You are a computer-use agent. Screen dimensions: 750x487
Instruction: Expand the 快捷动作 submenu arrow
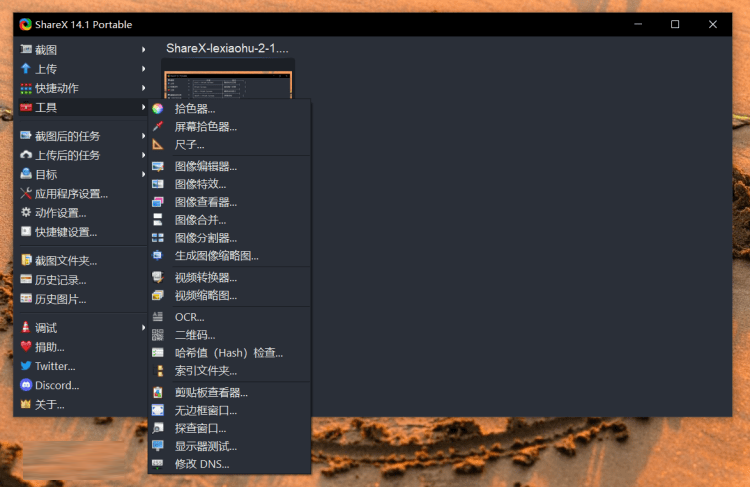(143, 88)
